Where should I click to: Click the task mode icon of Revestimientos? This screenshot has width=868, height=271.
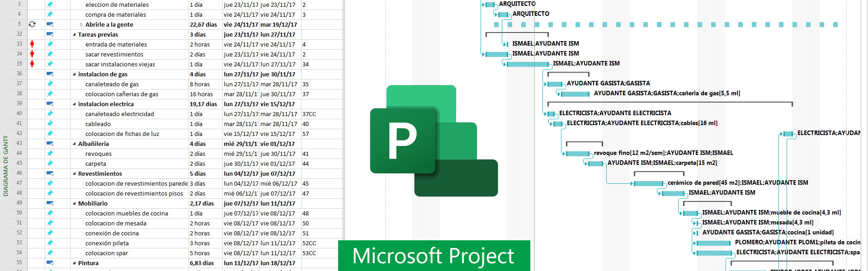[x=50, y=173]
